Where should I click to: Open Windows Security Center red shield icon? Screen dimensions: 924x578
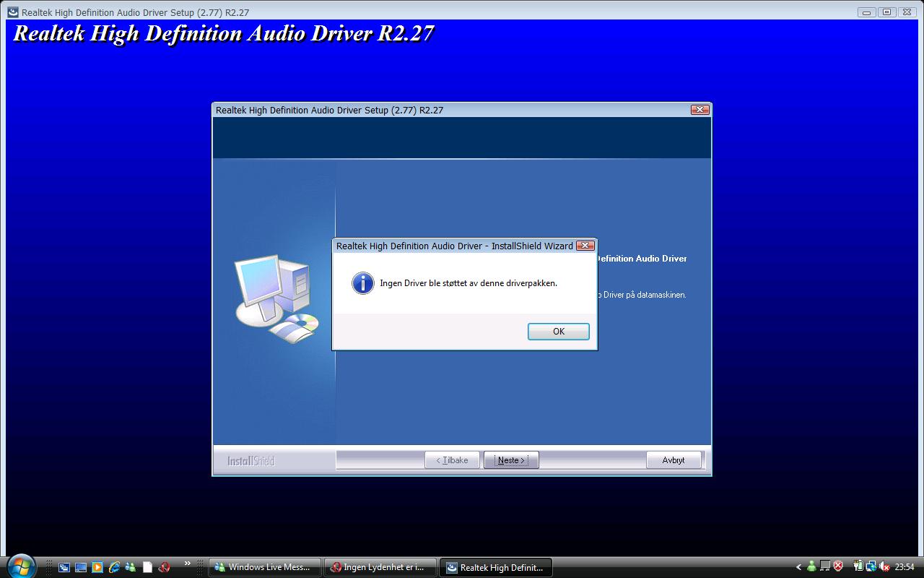(x=838, y=567)
